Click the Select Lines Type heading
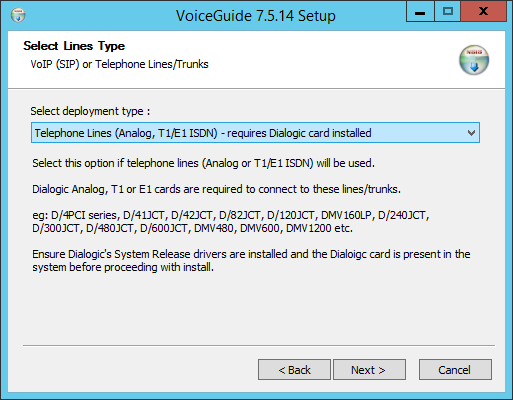This screenshot has height=400, width=513. point(74,46)
